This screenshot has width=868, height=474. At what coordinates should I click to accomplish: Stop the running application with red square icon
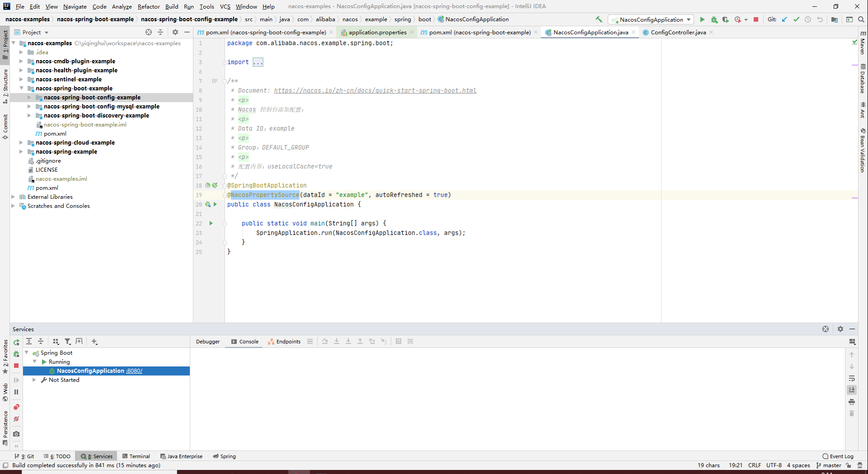pyautogui.click(x=755, y=19)
